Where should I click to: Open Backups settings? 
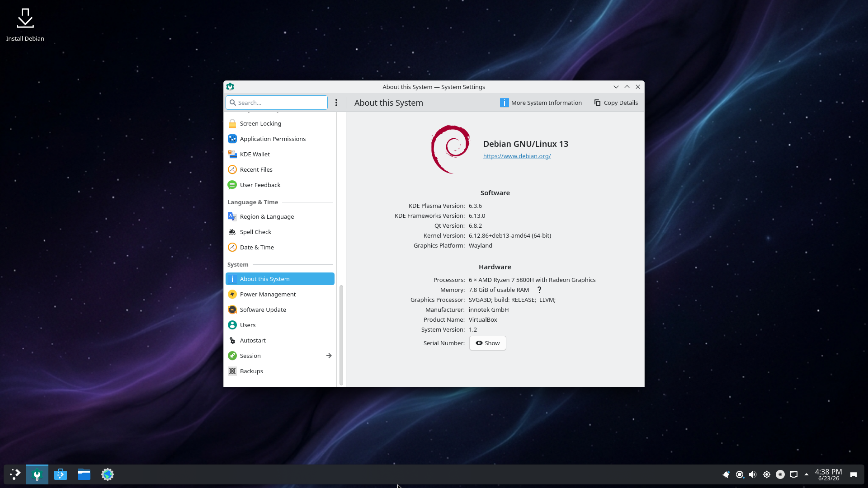coord(280,371)
